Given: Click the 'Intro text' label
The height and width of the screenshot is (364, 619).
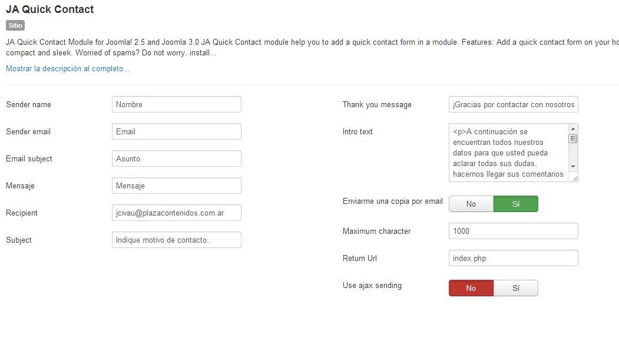Looking at the screenshot, I should [x=358, y=132].
